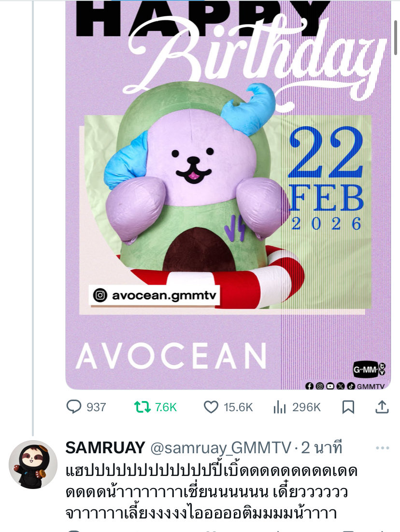Visit the @samruay_GMMTV handle link
Image resolution: width=400 pixels, height=532 pixels.
click(x=220, y=448)
